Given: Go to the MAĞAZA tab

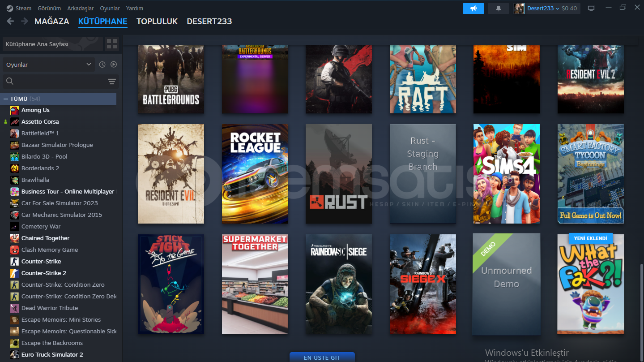Looking at the screenshot, I should click(x=52, y=21).
